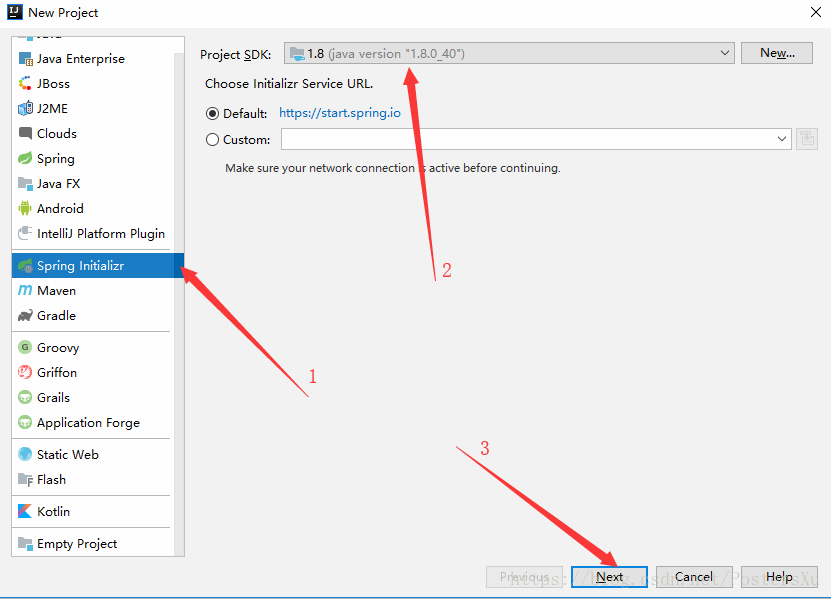Choose Spring Initializr project type
Screen dimensions: 831x599
coord(98,266)
